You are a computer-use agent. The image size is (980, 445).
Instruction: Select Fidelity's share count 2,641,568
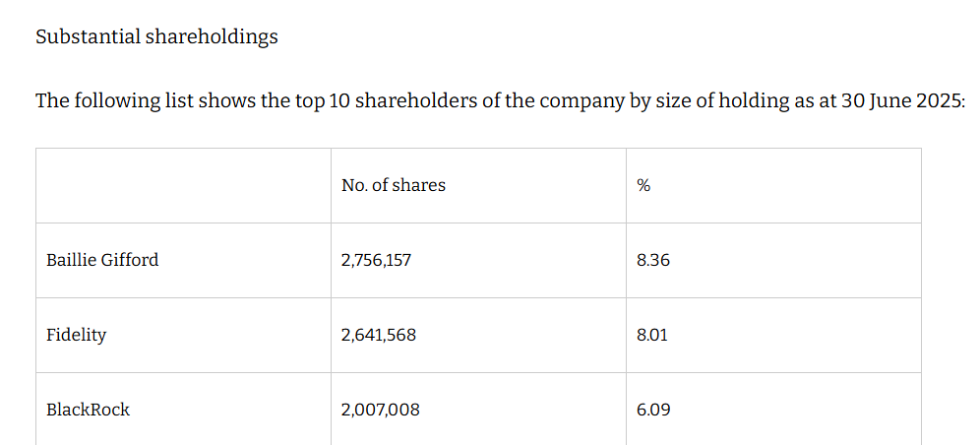(379, 335)
